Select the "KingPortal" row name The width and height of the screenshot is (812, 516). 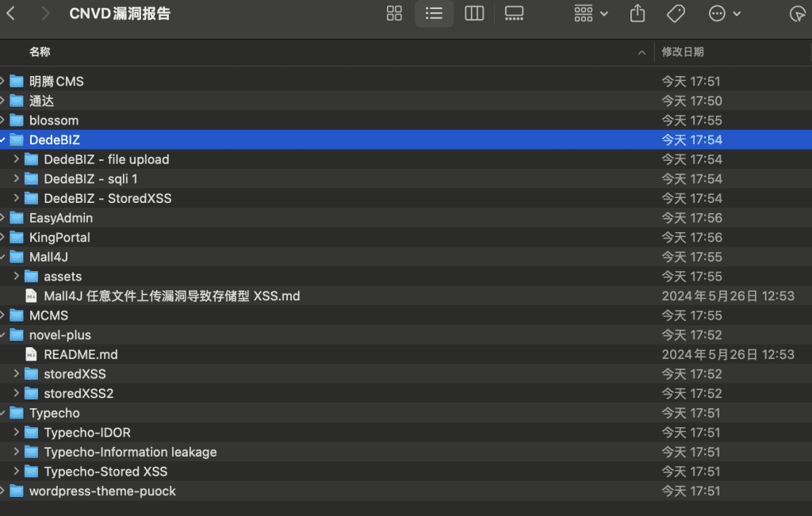(59, 238)
